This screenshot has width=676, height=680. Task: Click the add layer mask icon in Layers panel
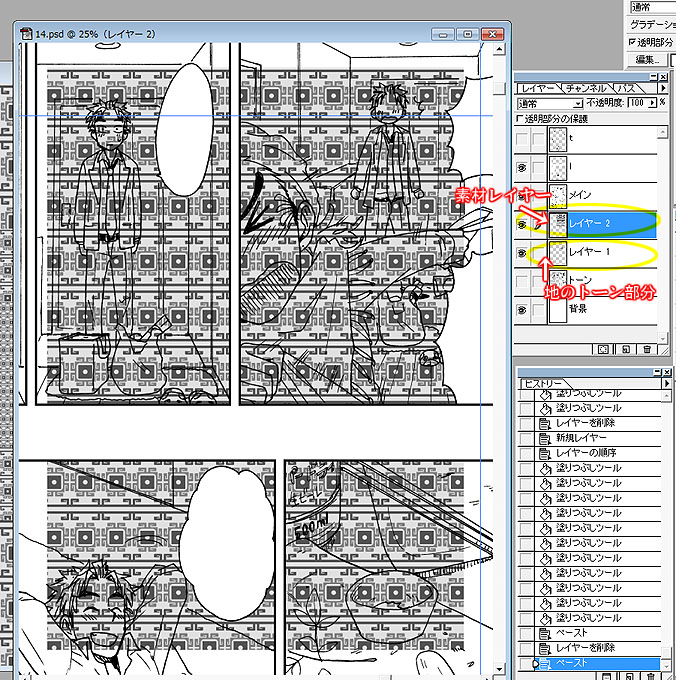pos(603,349)
